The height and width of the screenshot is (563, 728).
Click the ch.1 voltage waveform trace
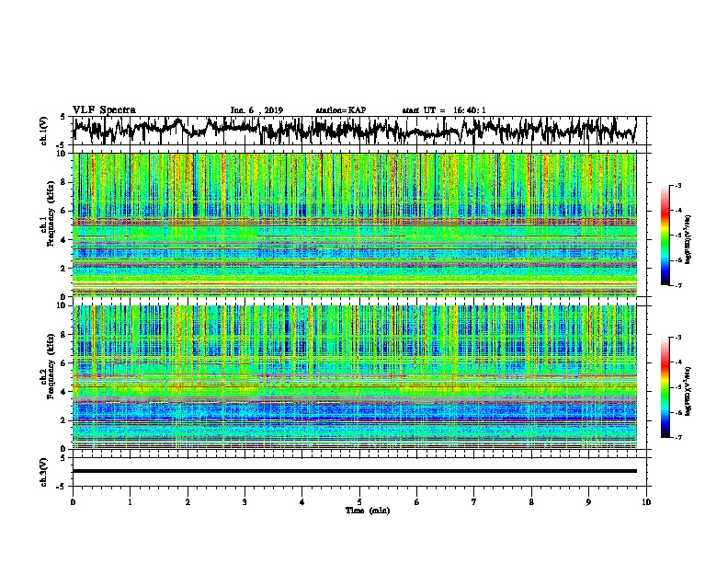354,131
